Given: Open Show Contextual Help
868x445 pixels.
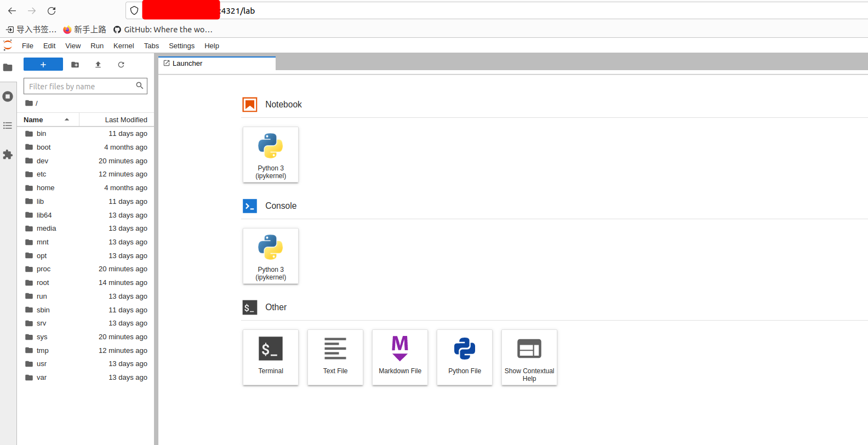Looking at the screenshot, I should pyautogui.click(x=529, y=357).
